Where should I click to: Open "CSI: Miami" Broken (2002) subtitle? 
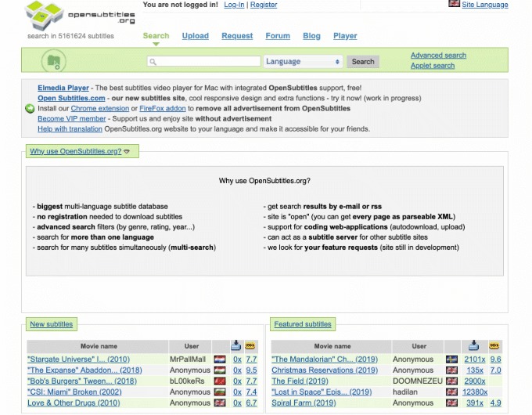pyautogui.click(x=74, y=392)
